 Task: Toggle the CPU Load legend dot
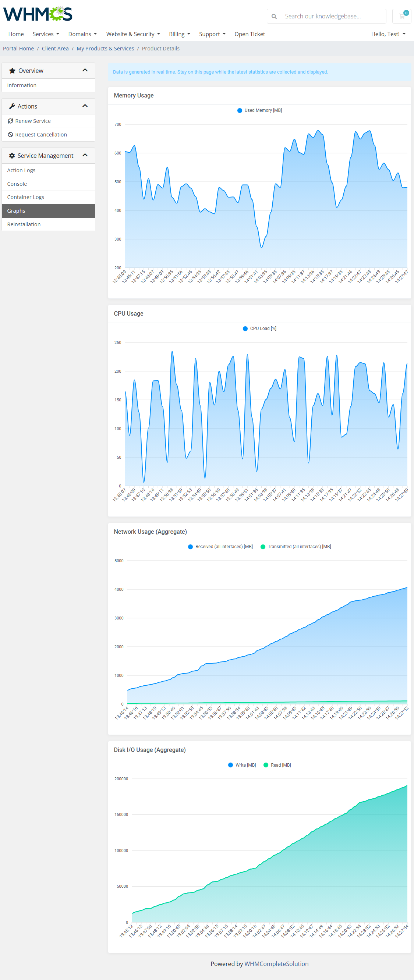point(245,329)
